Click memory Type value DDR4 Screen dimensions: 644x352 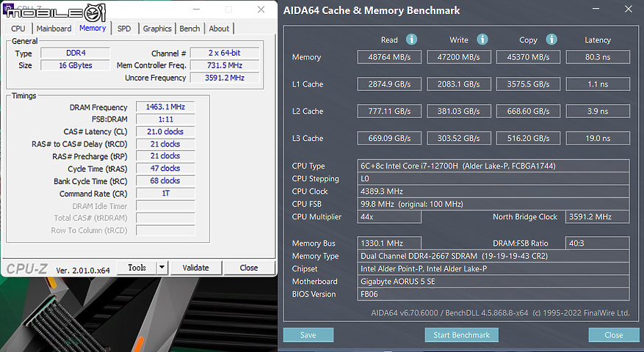76,53
